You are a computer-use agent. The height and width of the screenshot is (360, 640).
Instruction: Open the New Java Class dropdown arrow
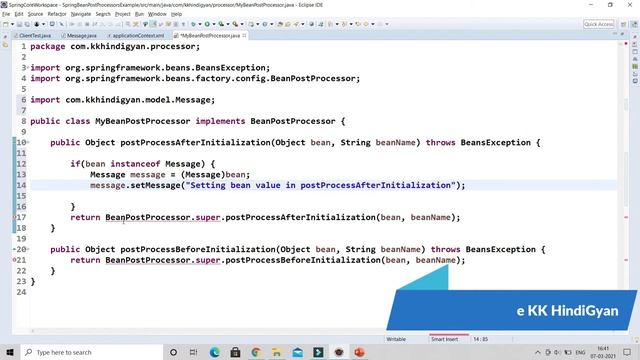click(x=271, y=24)
